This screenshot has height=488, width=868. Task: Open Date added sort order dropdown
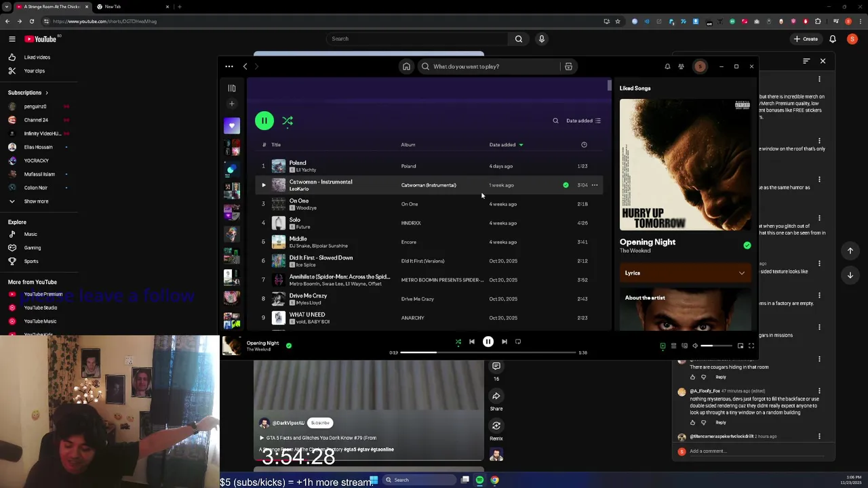pos(584,121)
